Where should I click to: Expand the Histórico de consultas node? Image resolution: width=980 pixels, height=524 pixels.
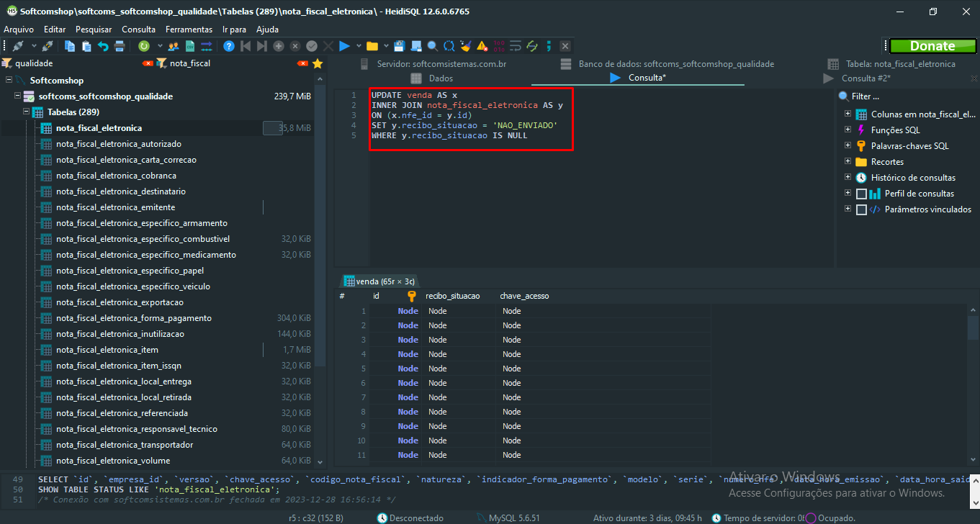[x=848, y=178]
